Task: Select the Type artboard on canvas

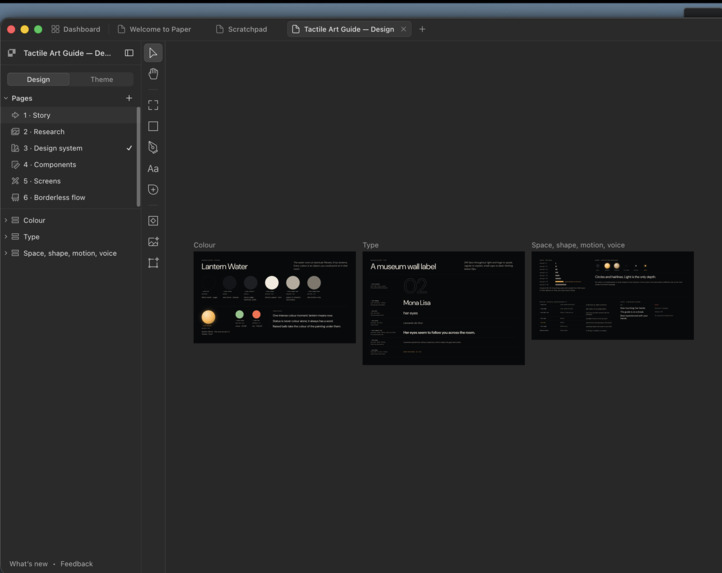Action: (443, 308)
